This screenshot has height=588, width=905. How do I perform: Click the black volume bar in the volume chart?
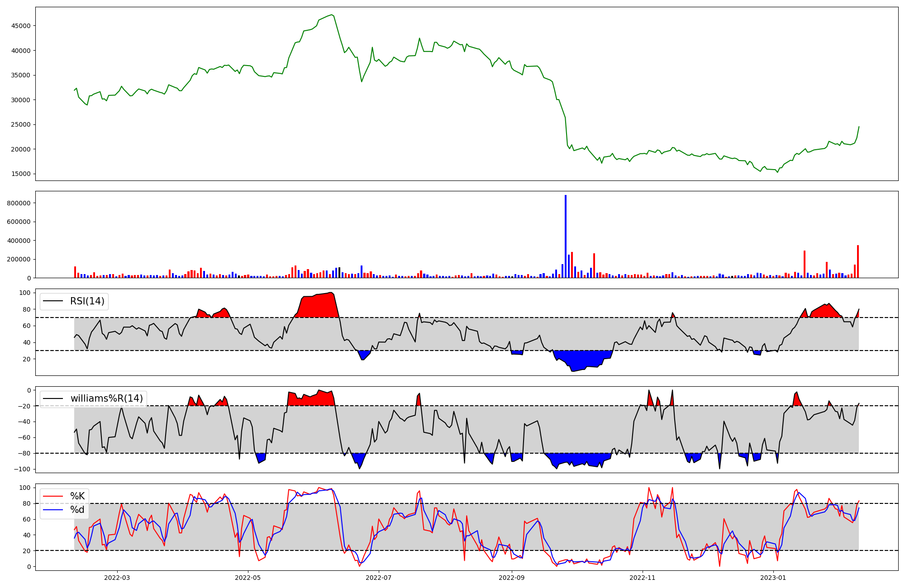pos(339,273)
